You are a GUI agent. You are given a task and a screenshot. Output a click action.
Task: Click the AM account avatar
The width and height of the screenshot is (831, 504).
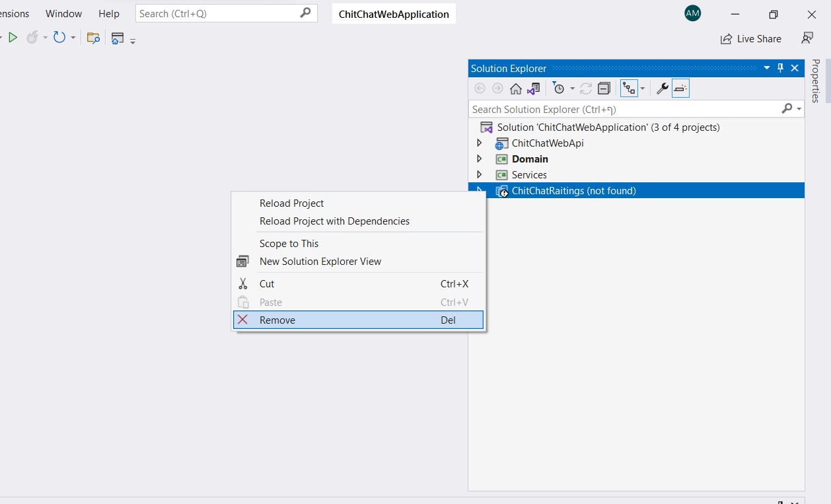click(x=692, y=13)
